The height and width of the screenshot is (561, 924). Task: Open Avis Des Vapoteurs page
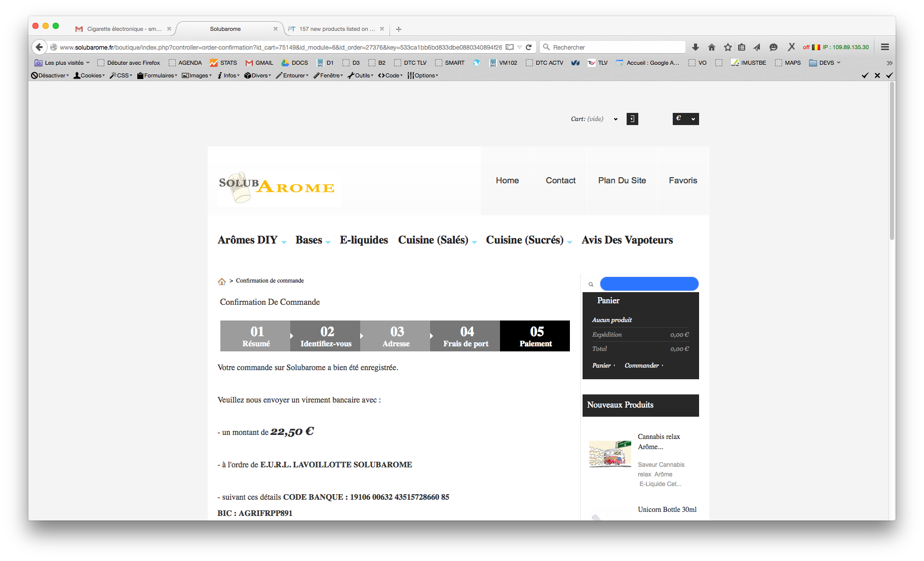627,240
